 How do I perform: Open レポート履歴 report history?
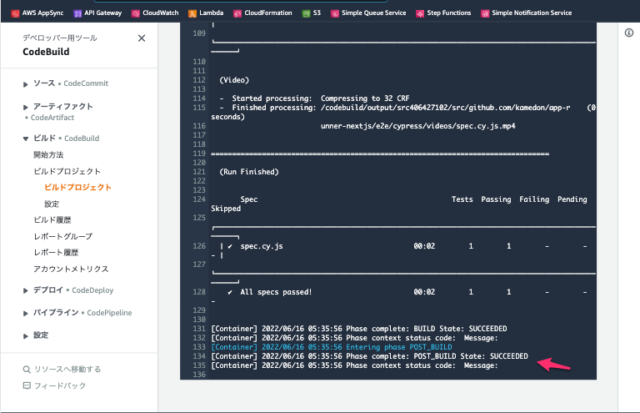[x=56, y=253]
